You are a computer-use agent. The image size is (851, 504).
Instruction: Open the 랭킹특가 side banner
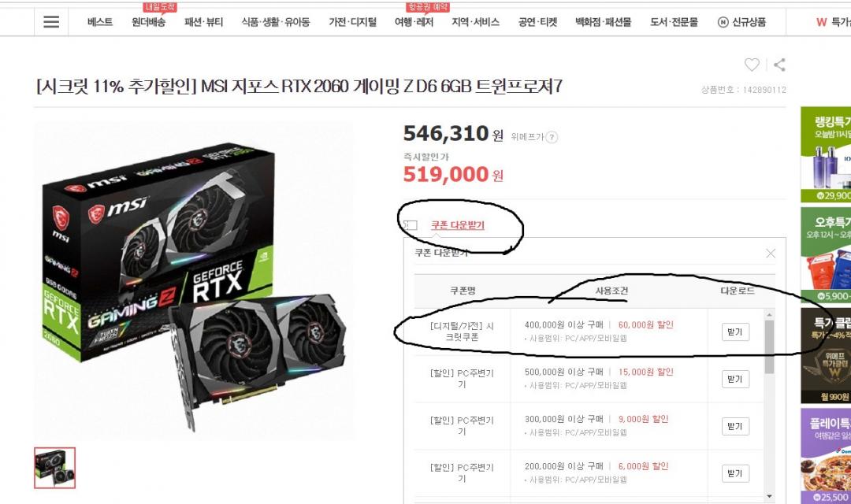coord(826,154)
